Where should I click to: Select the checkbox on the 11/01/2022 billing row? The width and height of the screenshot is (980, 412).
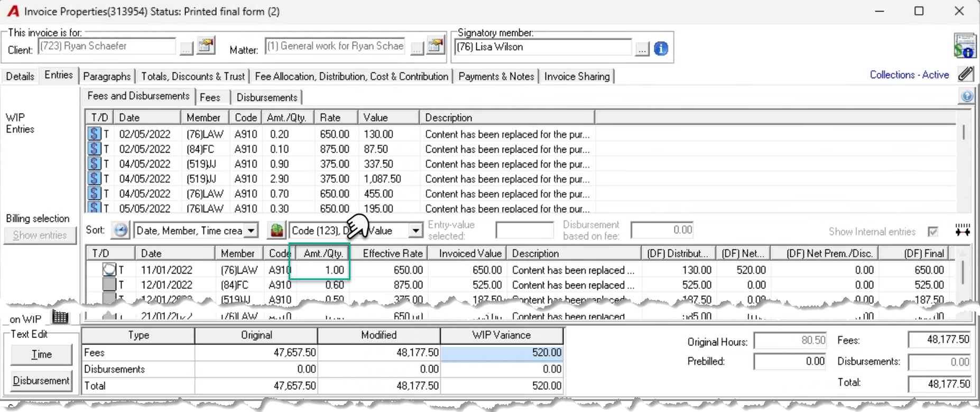109,270
